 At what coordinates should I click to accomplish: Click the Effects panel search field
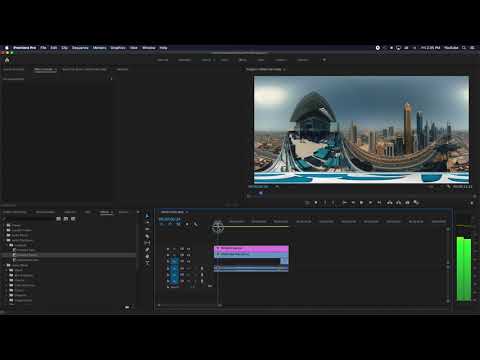[x=30, y=219]
